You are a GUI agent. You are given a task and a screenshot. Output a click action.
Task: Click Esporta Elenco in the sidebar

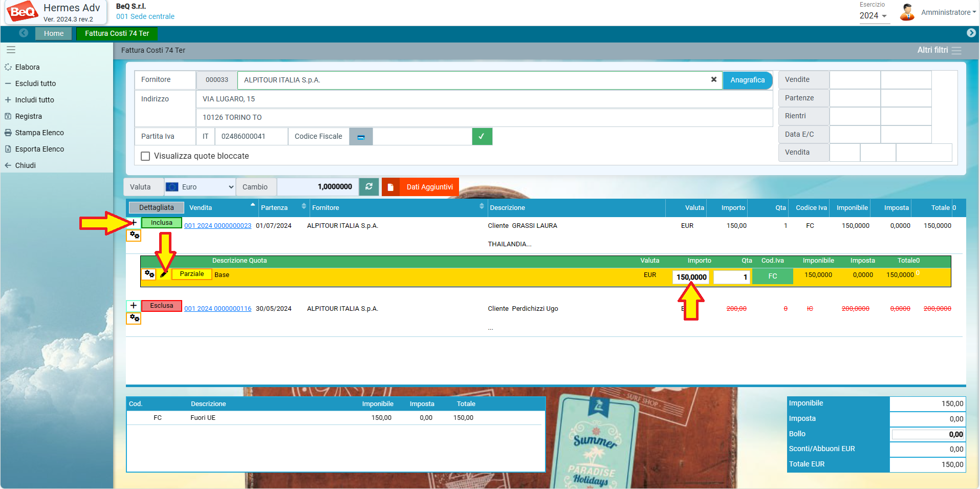39,149
